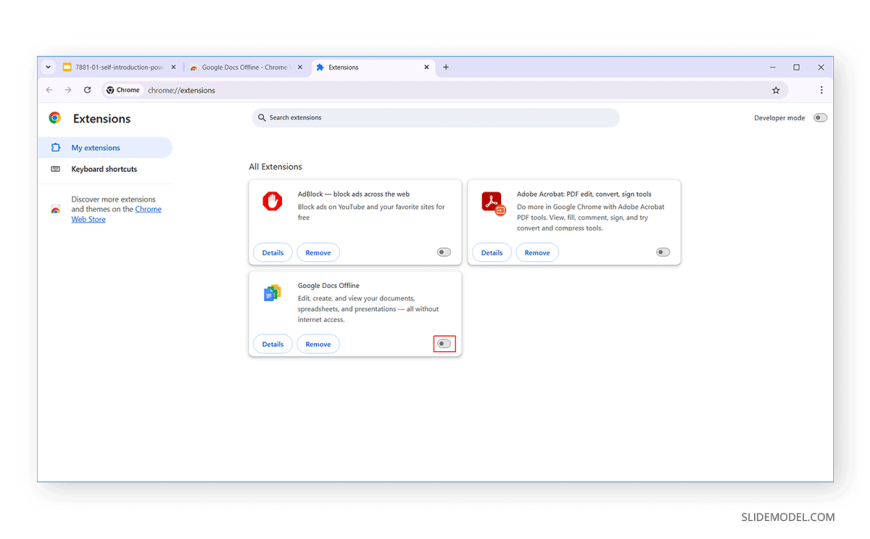Click the AdBlock red hand icon

272,201
